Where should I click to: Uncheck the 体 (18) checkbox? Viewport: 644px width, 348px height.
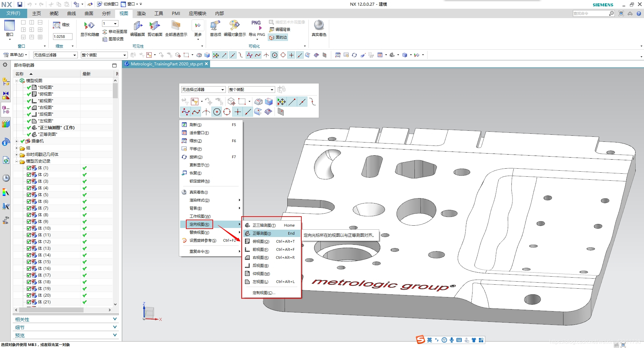point(29,282)
